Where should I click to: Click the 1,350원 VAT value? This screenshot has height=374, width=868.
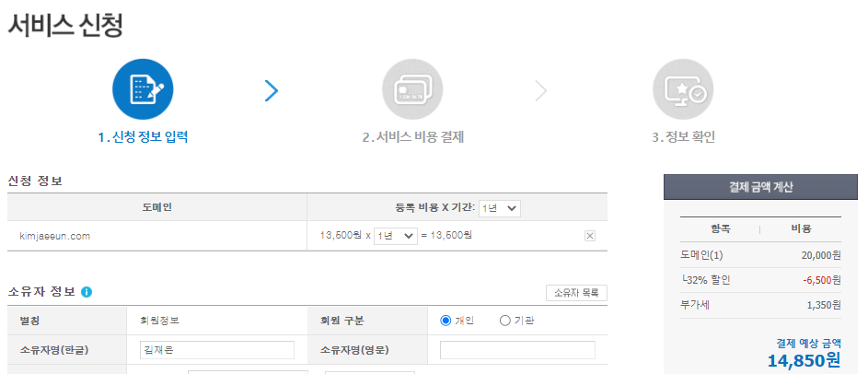click(824, 305)
